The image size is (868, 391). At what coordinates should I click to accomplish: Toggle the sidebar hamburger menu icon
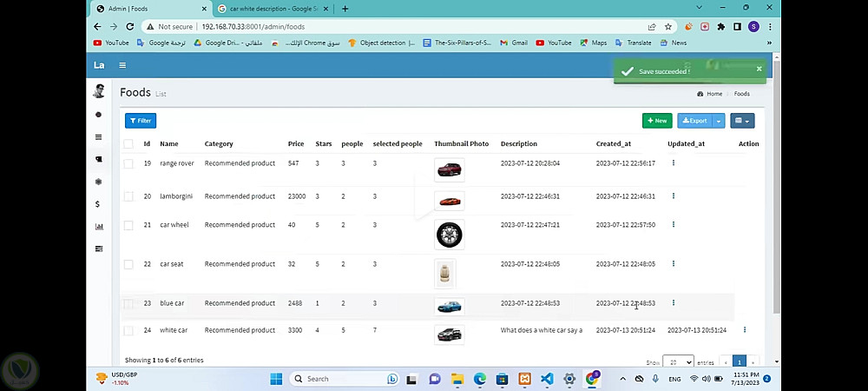pos(122,65)
